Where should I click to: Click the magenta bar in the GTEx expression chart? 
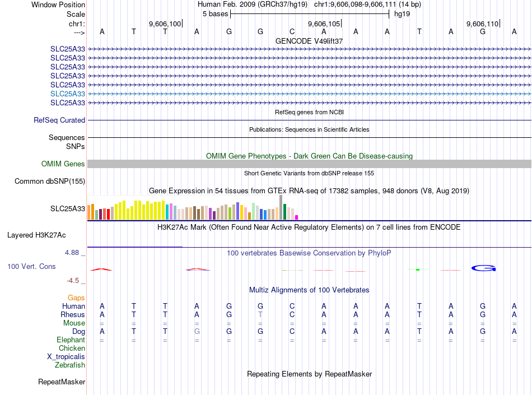click(x=297, y=217)
